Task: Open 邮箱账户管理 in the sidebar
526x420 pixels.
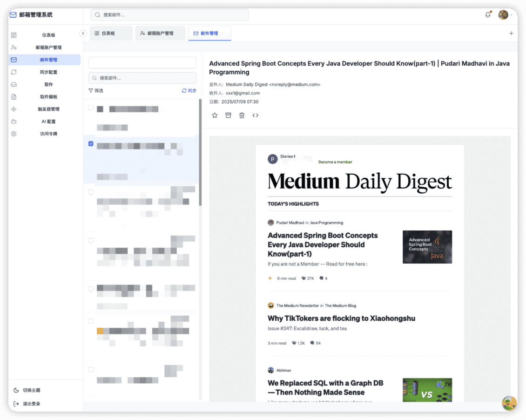Action: (44, 47)
